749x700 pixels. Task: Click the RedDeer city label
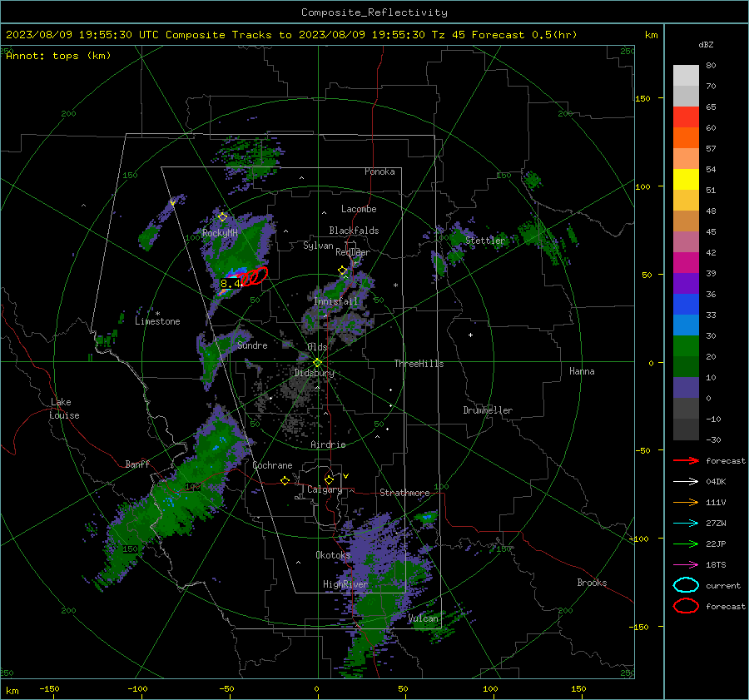[353, 252]
